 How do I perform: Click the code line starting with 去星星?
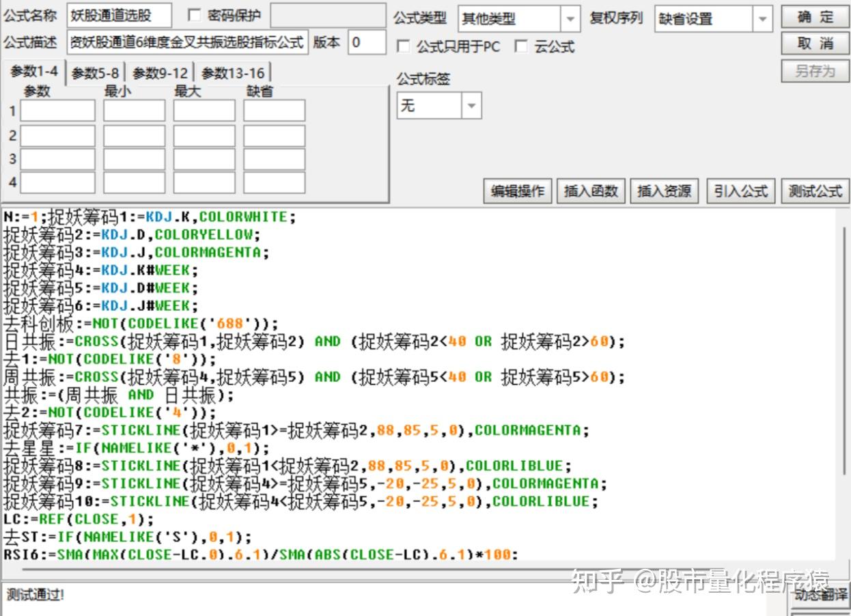[137, 448]
